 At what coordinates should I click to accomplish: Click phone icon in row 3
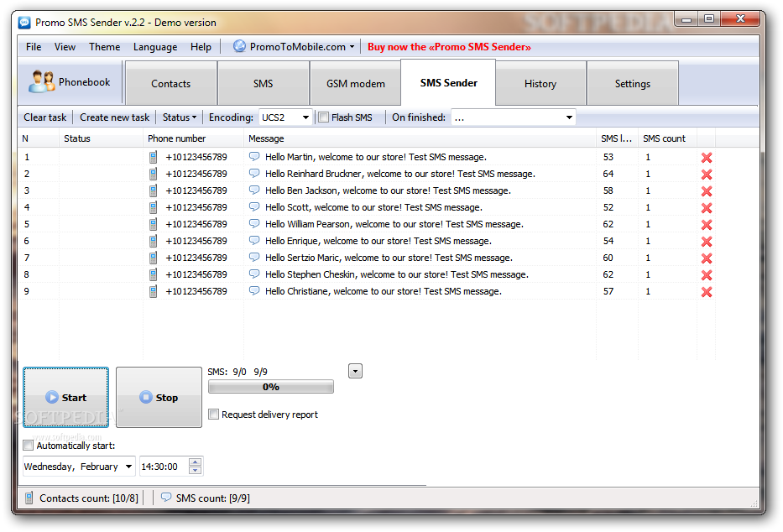coord(154,190)
